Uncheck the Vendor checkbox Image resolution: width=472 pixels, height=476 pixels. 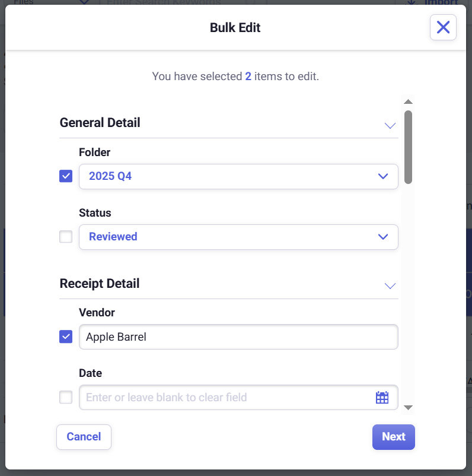[66, 337]
